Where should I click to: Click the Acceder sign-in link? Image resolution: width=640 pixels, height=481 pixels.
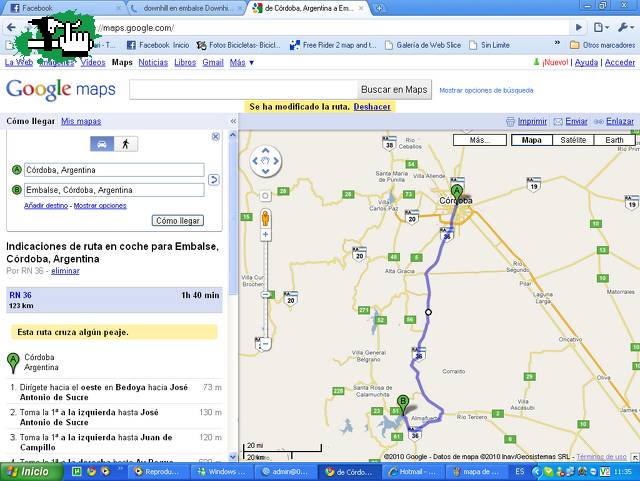pos(620,62)
